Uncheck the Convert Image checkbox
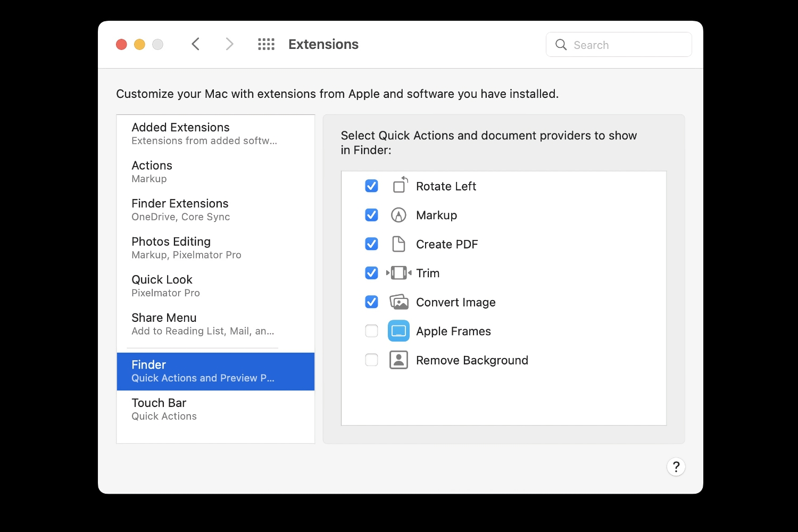 pyautogui.click(x=371, y=302)
